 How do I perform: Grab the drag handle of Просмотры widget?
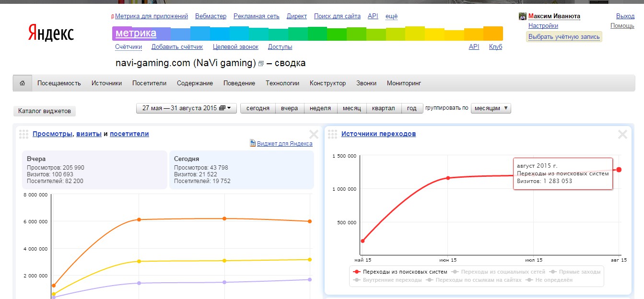[24, 134]
